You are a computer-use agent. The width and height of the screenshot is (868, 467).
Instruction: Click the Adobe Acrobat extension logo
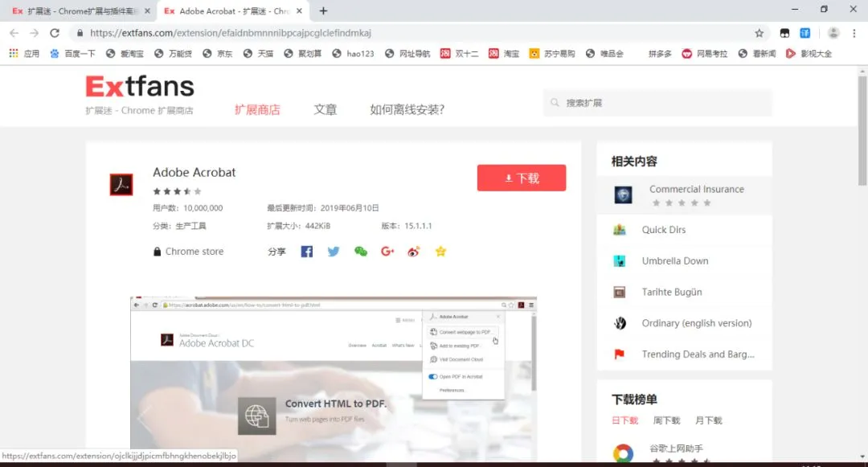coord(121,184)
